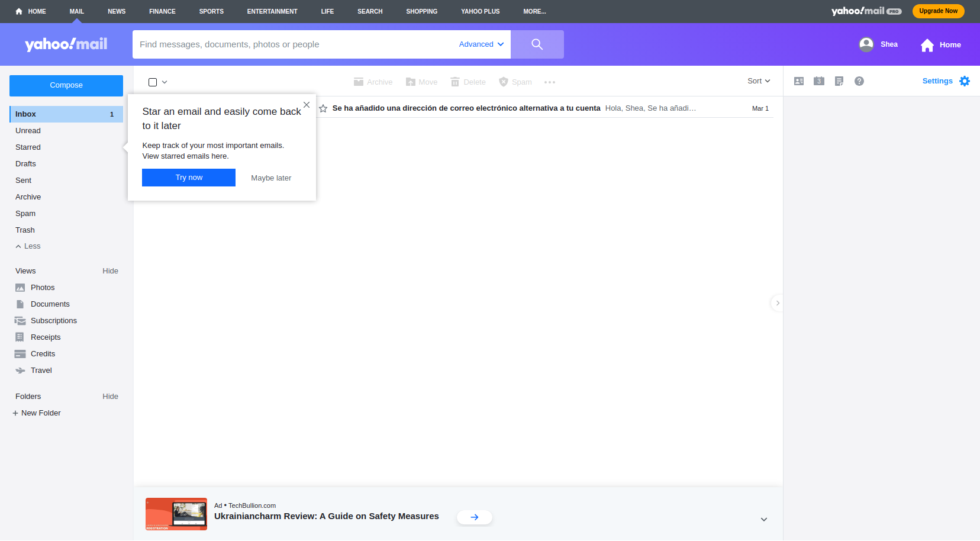Star the Spanish alternate email message
980x541 pixels.
point(323,108)
